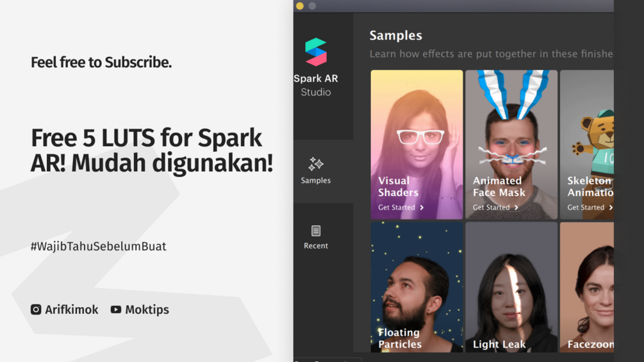Switch to the Recent tab label

(316, 245)
